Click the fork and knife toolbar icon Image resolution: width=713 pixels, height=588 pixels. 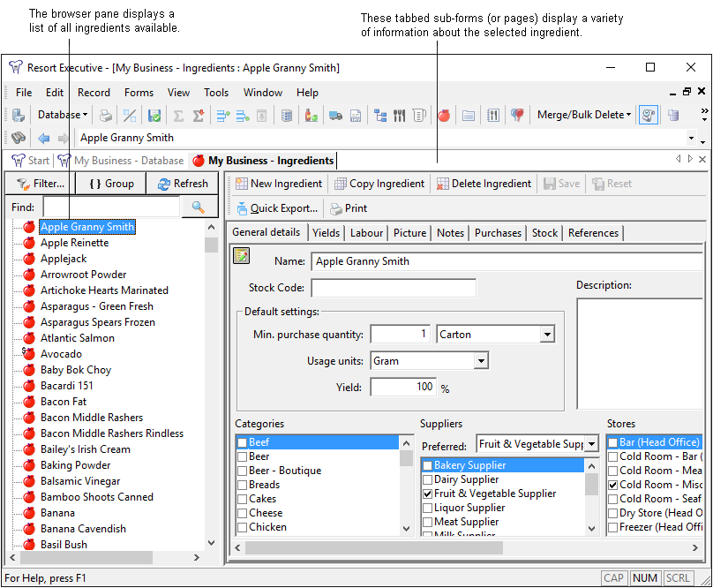tap(399, 115)
